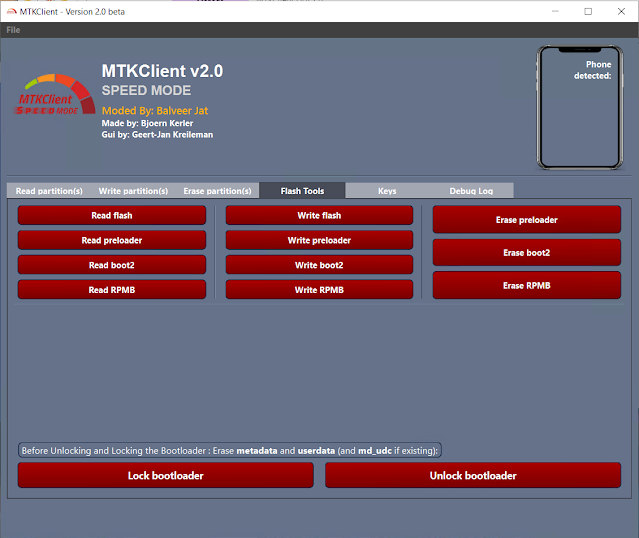Image resolution: width=639 pixels, height=538 pixels.
Task: Click the Write RPMB button
Action: [319, 290]
